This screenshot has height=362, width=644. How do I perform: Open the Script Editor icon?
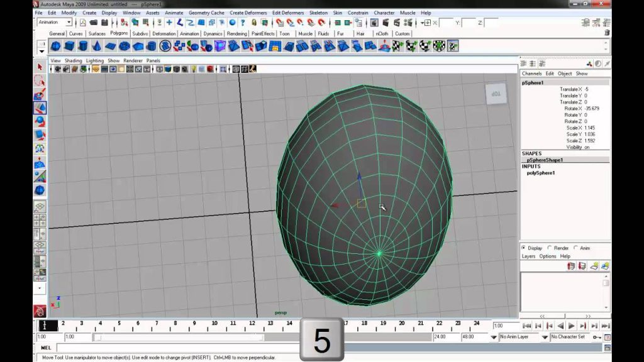[x=608, y=348]
